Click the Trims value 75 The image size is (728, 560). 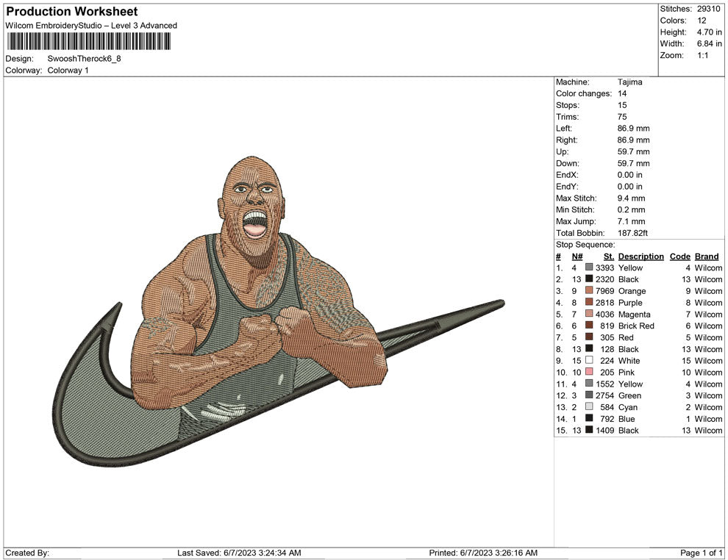(622, 117)
